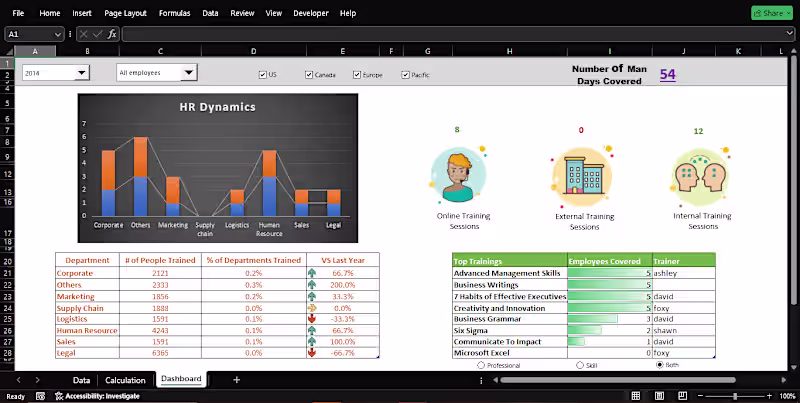
Task: Click the formula bar cancel X icon
Action: pos(84,34)
